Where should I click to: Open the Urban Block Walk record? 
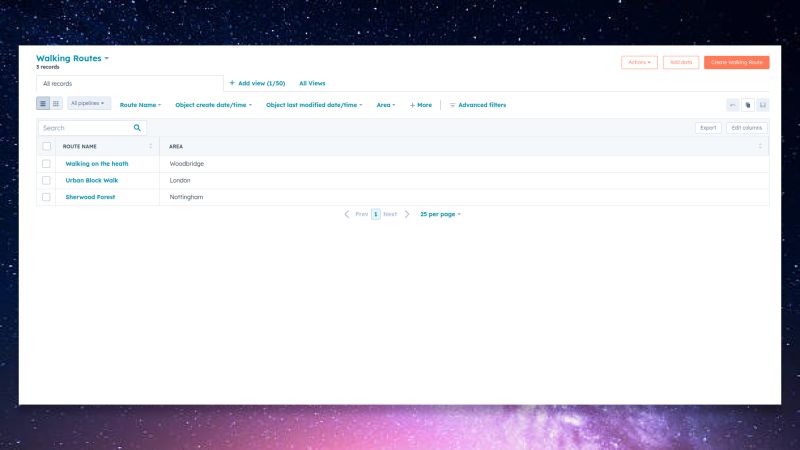(x=92, y=181)
